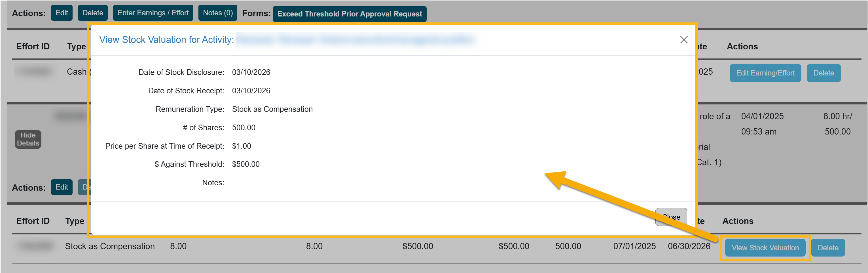Open the Notes (0) panel
Viewport: 868px width, 273px height.
[217, 12]
